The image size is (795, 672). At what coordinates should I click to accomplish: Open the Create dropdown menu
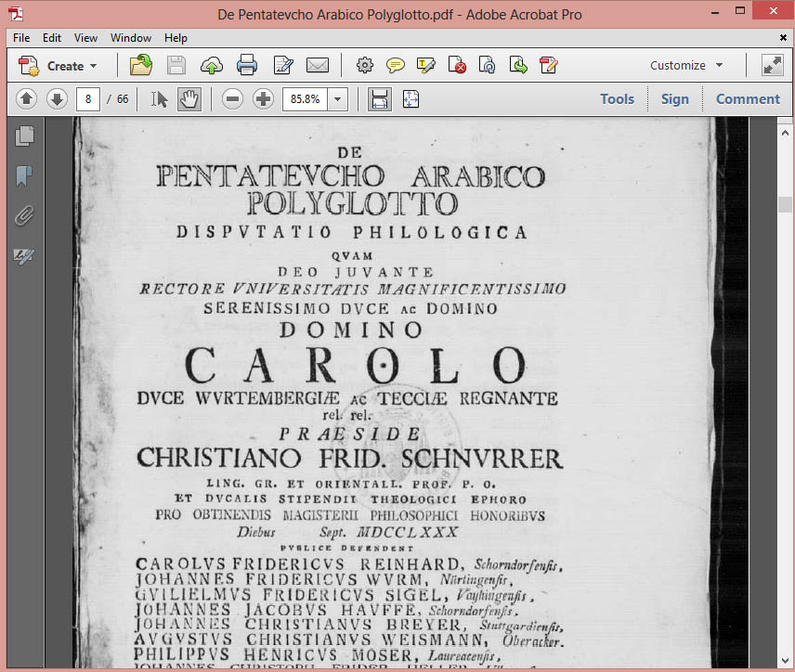point(59,65)
